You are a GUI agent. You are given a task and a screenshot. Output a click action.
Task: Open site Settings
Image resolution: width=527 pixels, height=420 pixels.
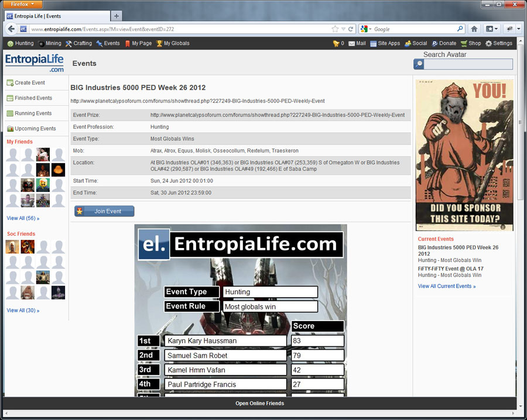(x=499, y=43)
